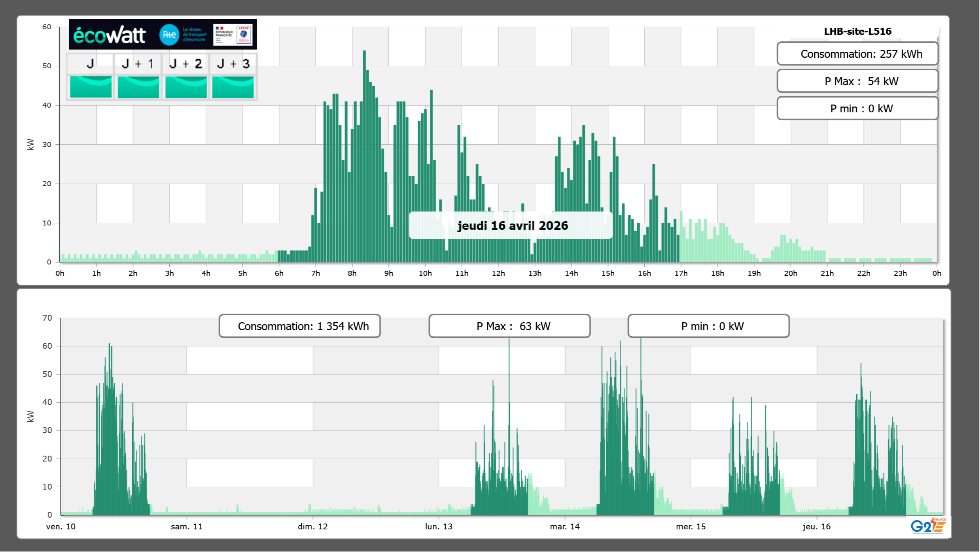The width and height of the screenshot is (980, 552).
Task: Click the P Max : 63 kW box
Action: point(509,326)
